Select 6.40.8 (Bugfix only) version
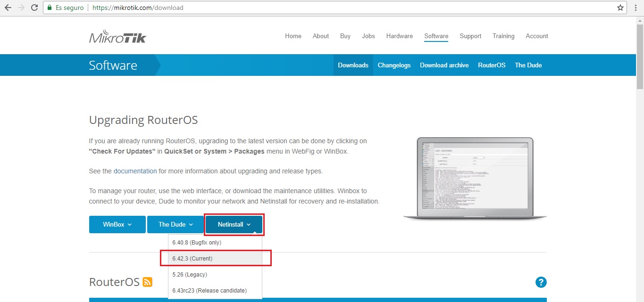 [215, 243]
